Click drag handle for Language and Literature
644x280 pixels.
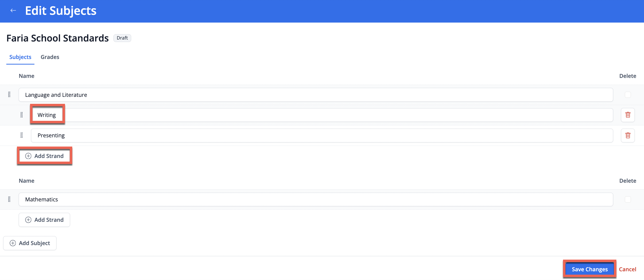coord(9,95)
